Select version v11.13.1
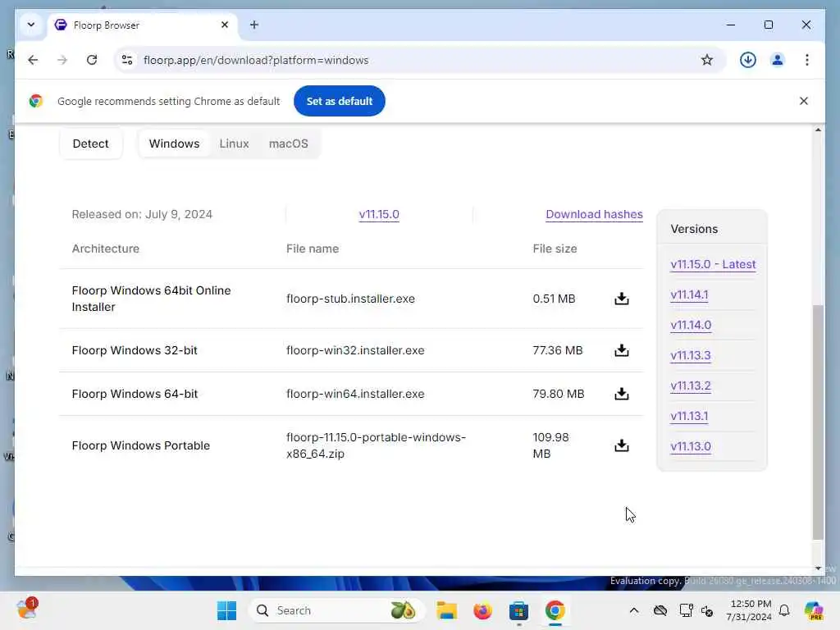Viewport: 840px width, 630px height. 689,416
